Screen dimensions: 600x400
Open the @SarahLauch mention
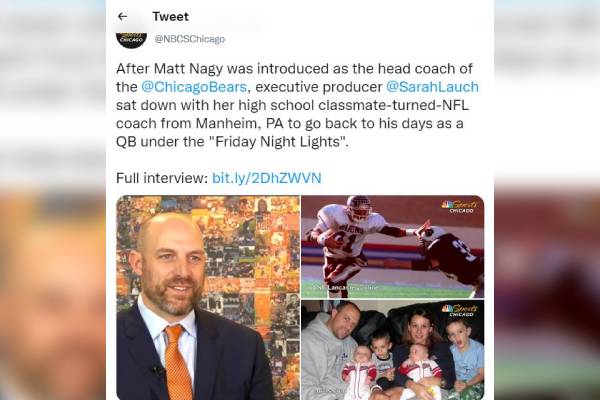point(426,87)
